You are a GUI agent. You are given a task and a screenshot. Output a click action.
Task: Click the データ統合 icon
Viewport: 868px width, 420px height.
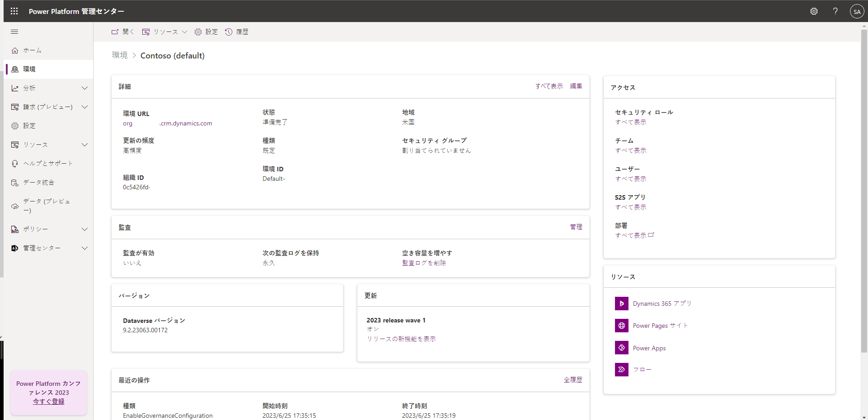point(15,183)
